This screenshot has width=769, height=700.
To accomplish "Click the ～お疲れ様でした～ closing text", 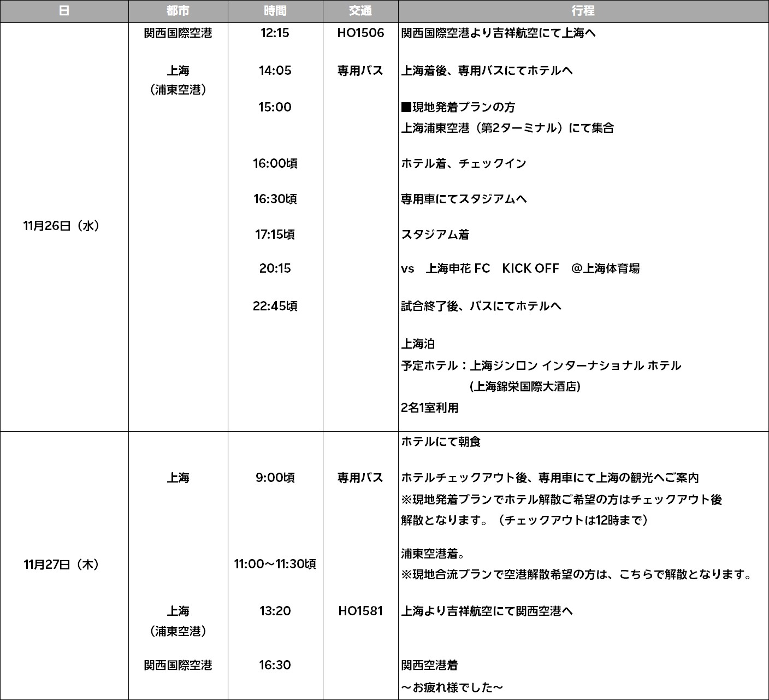I will tap(452, 687).
